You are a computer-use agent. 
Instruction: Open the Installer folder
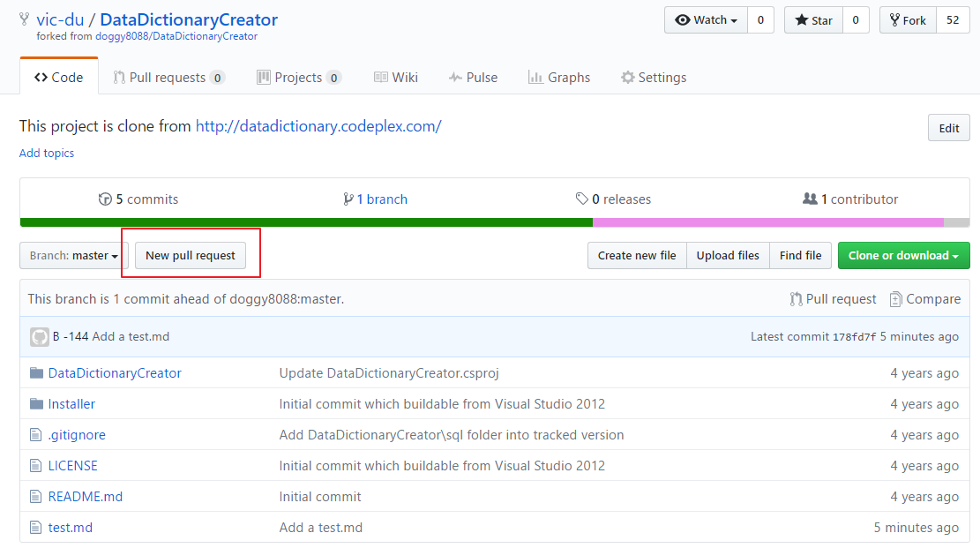point(71,403)
